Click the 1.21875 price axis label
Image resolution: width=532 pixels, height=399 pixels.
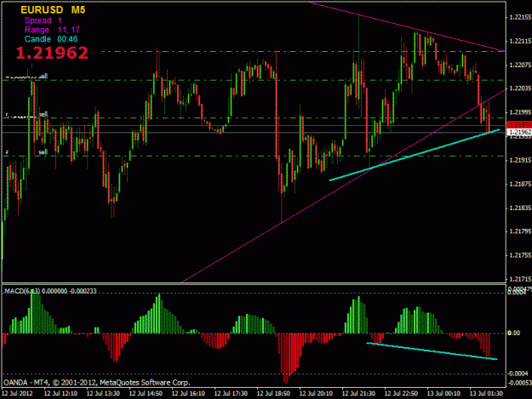(520, 184)
